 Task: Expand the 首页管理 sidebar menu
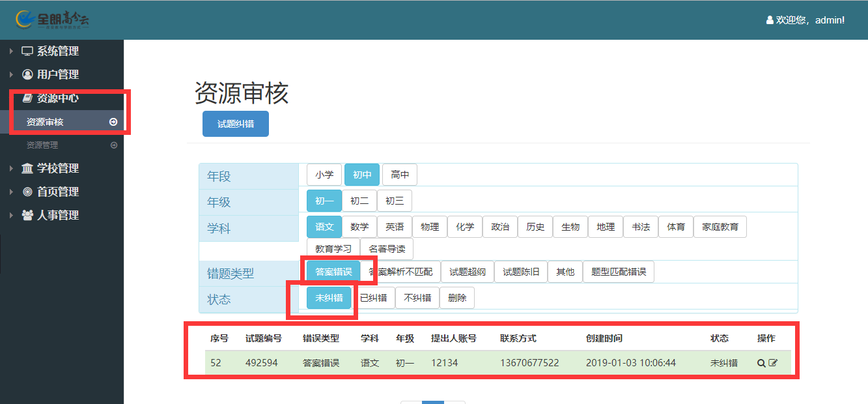point(57,192)
